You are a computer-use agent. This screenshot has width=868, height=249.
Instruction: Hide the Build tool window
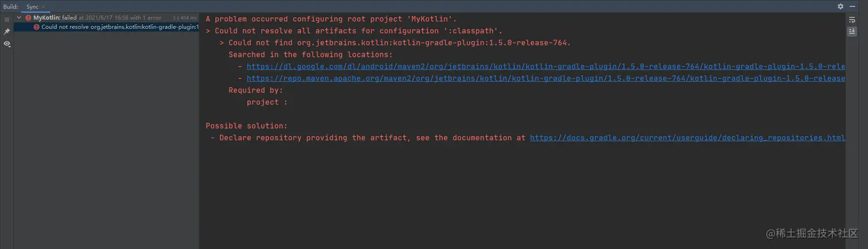854,6
